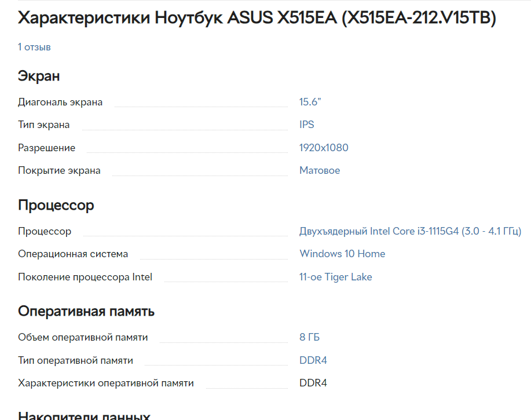Click the Операционная система label
The height and width of the screenshot is (420, 531).
pyautogui.click(x=73, y=254)
